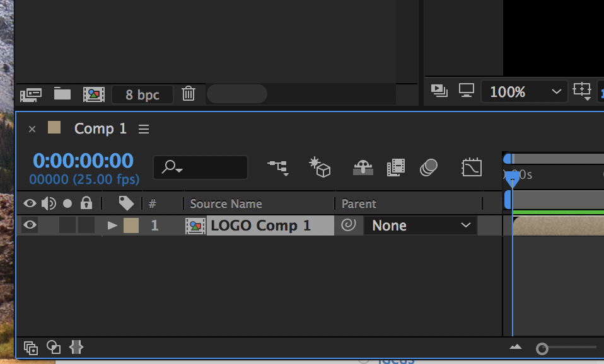Open the Composition Mini-Flowchart icon
Screen dimensions: 604x364
[278, 168]
